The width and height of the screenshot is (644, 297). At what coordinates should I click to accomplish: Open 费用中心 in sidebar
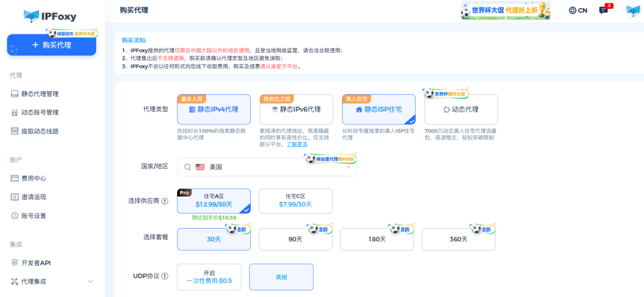pos(28,178)
